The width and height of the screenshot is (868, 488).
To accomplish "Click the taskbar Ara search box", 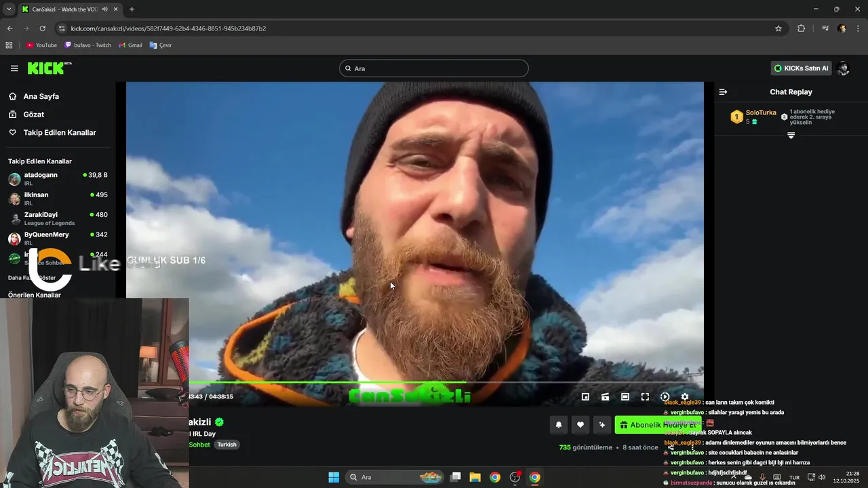I will [x=394, y=477].
